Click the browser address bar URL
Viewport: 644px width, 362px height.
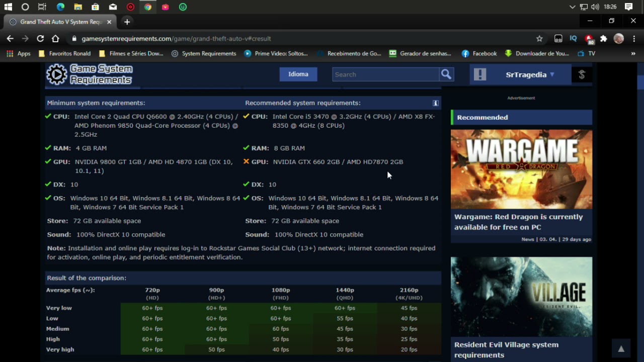(176, 39)
